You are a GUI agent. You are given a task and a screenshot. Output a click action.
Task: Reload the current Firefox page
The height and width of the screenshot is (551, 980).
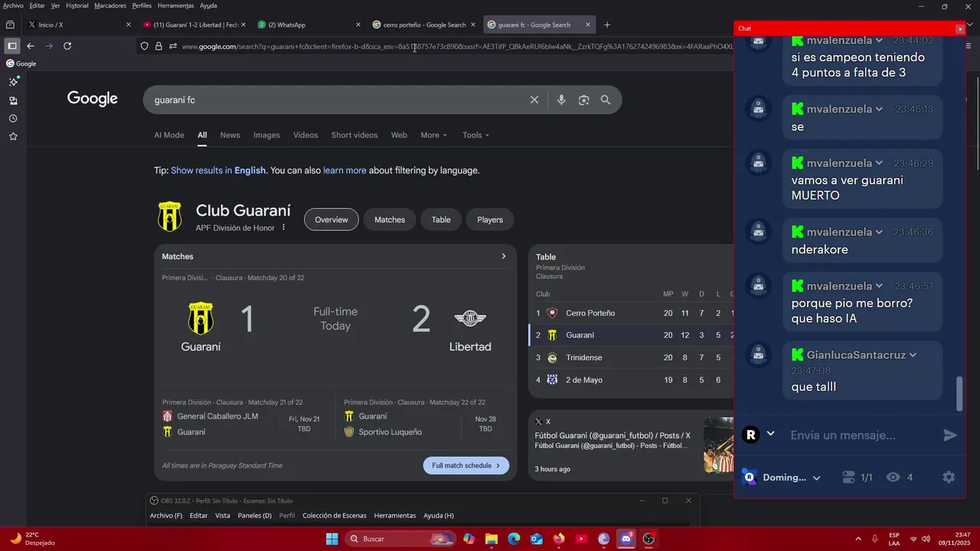click(x=67, y=46)
